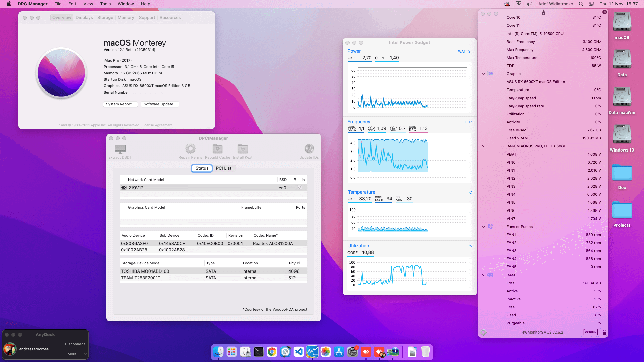Switch to Displays tab in About This Mac
This screenshot has height=362, width=644.
[84, 18]
